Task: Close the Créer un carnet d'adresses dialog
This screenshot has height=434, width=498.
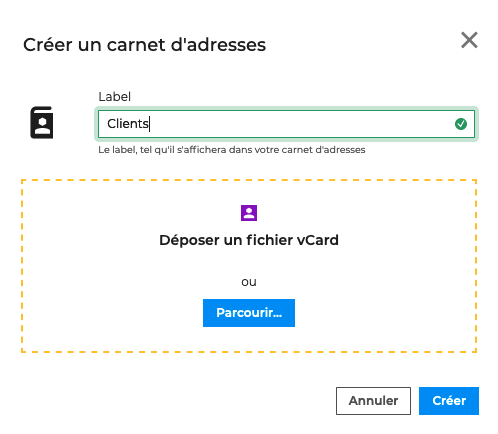Action: [x=469, y=40]
